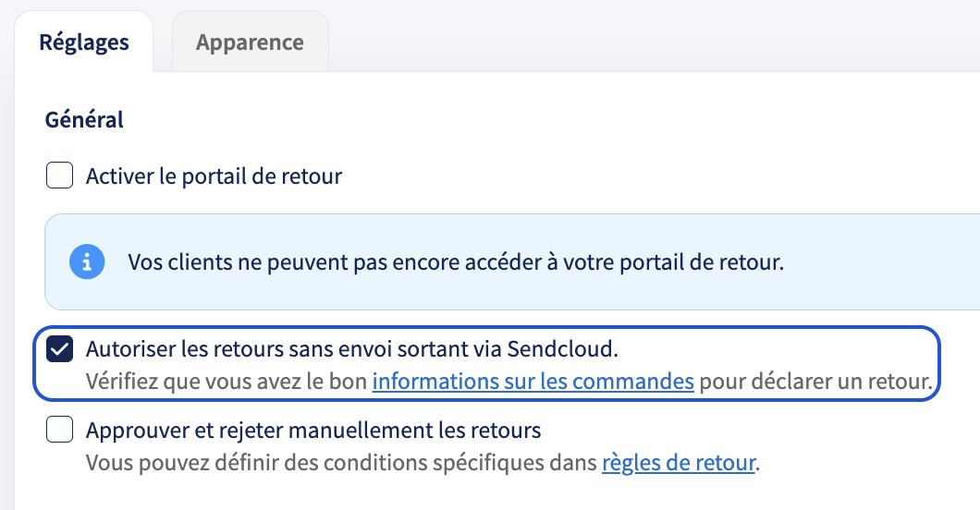
Task: Click the Approuver et rejeter manuellement les retours label
Action: 313,431
